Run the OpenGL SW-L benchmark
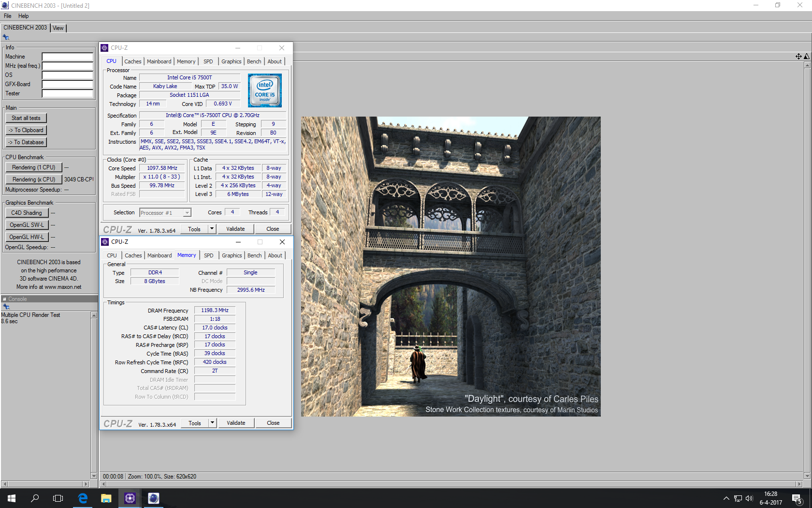The width and height of the screenshot is (812, 508). tap(27, 225)
